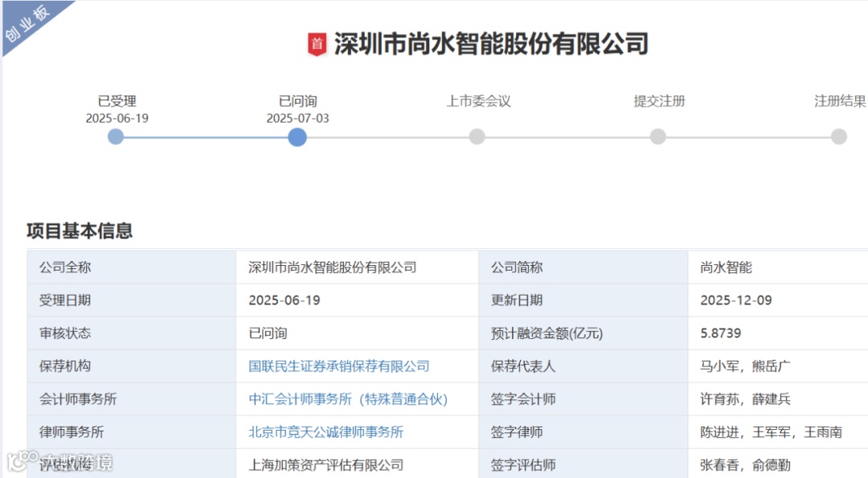The image size is (868, 478).
Task: Open 北京市竞天公诚律师事务所 link
Action: click(326, 432)
